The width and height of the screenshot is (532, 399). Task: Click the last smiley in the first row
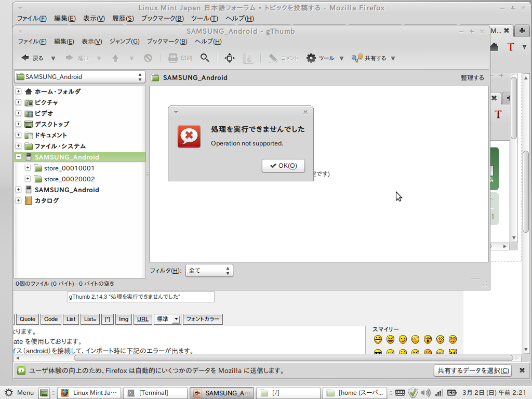click(453, 339)
